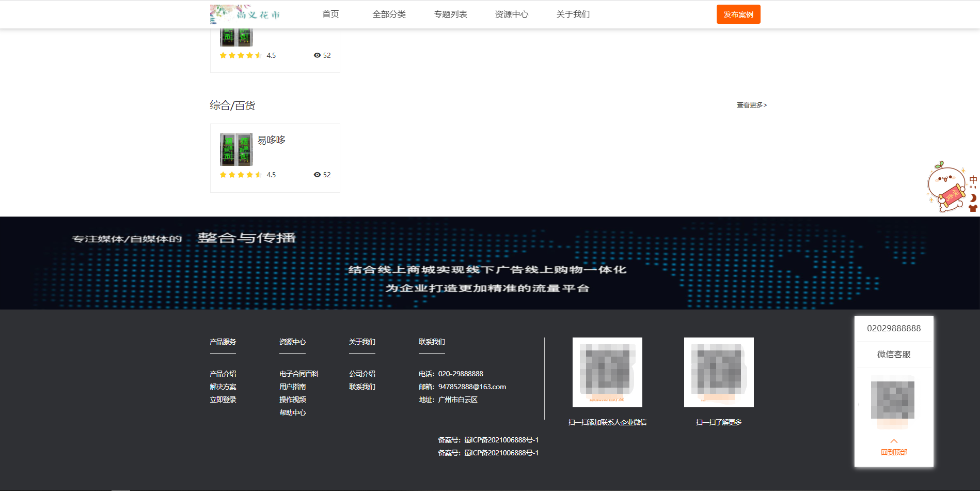Viewport: 980px width, 491px height.
Task: Click the 联系我们 footer column heading
Action: click(432, 342)
